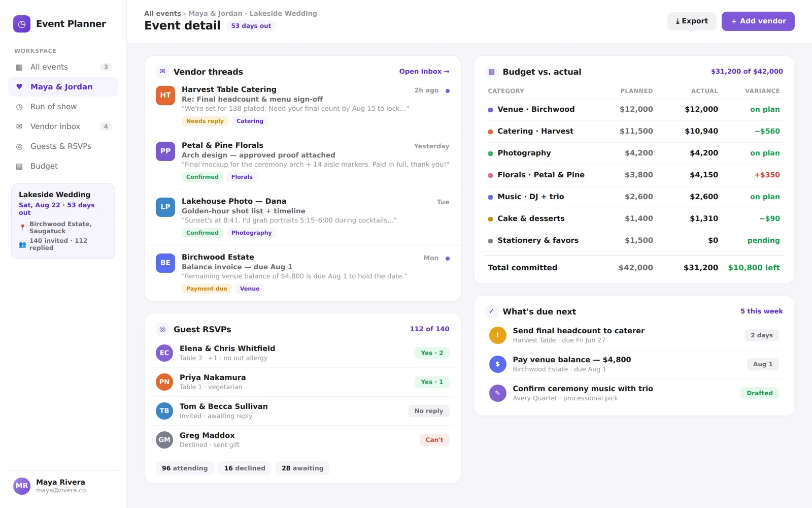Click the No reply badge for Tom & Becca
This screenshot has width=812, height=508.
[429, 411]
